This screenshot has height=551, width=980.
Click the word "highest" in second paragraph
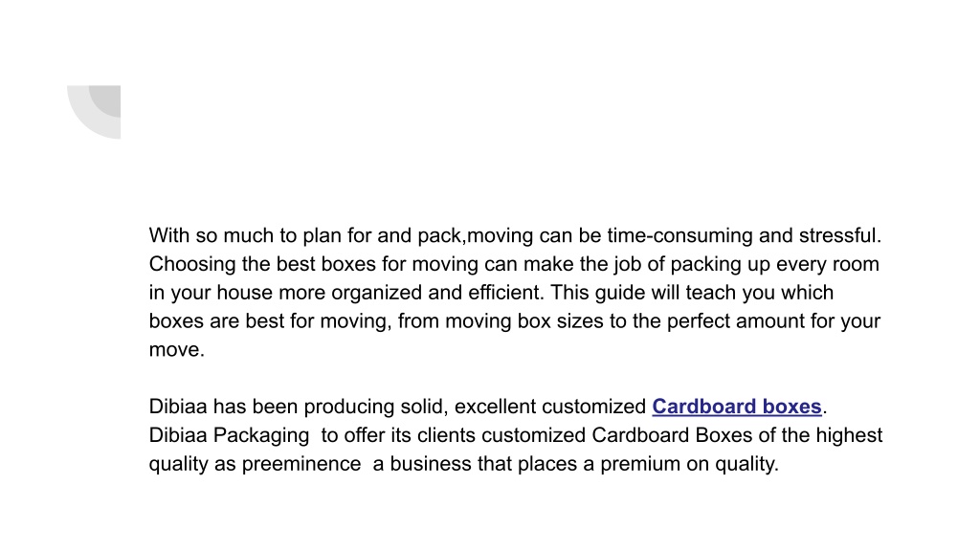(x=849, y=435)
